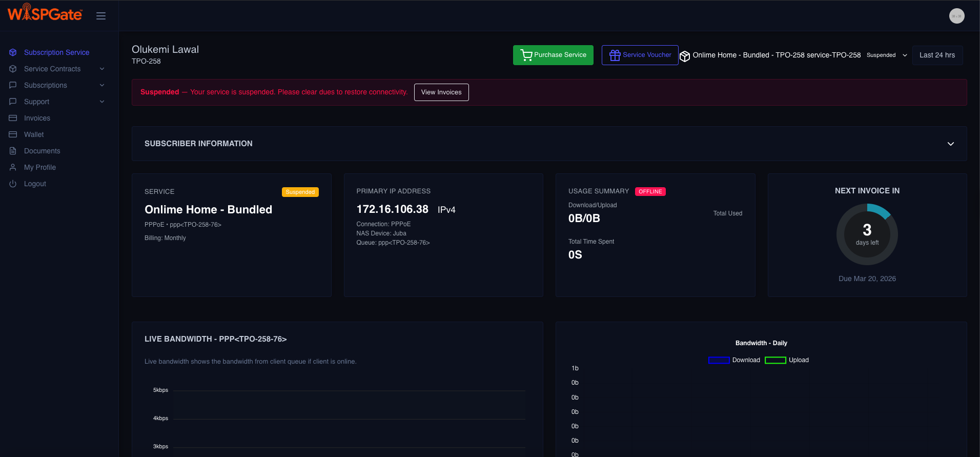Open the Onlime Home service selector dropdown
The image size is (980, 457).
coord(794,55)
